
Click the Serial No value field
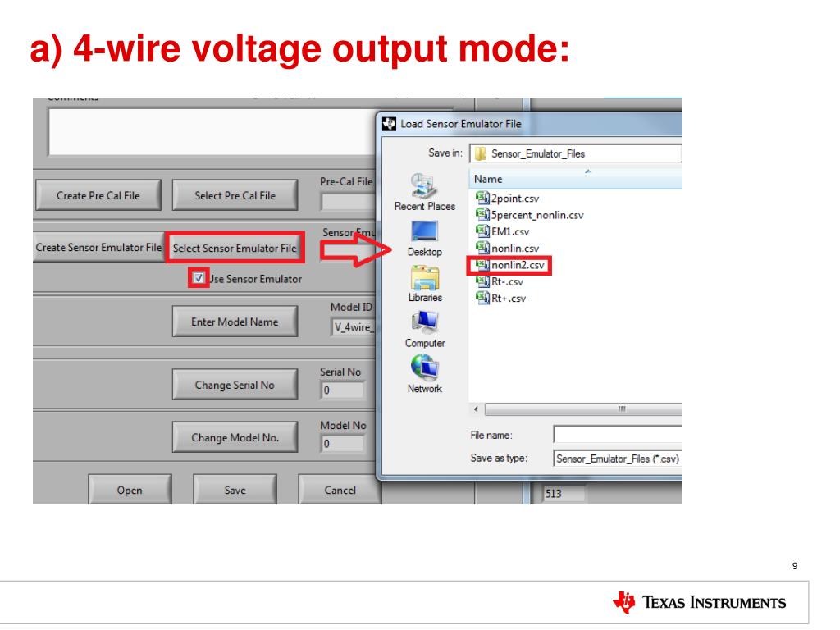pyautogui.click(x=343, y=390)
